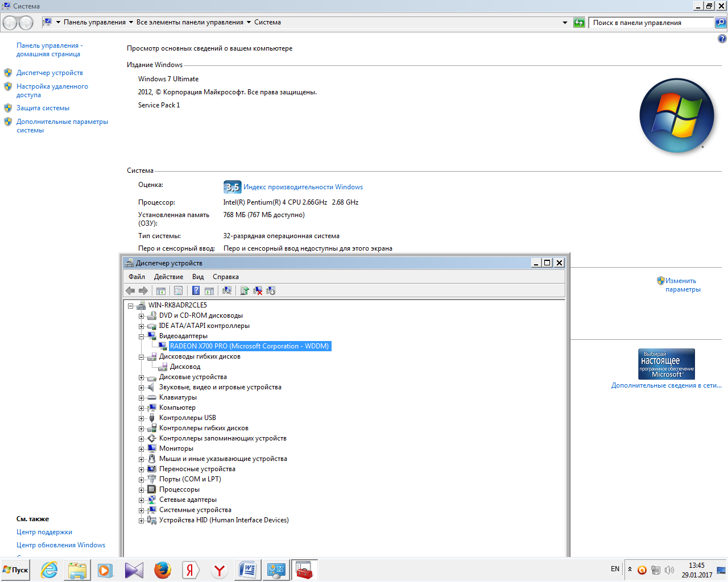
Task: Open Дополнительные параметры системы link
Action: [x=62, y=126]
